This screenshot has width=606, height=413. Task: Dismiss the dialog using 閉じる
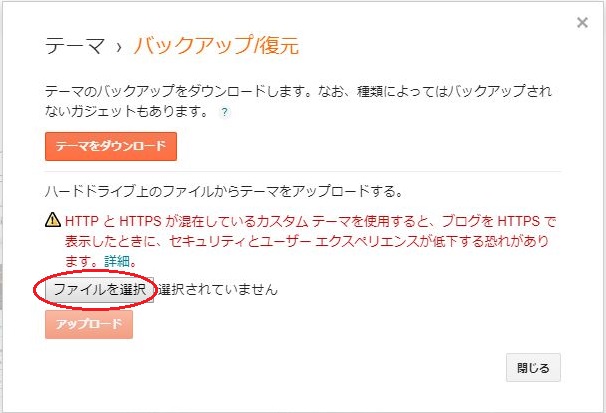click(x=533, y=367)
